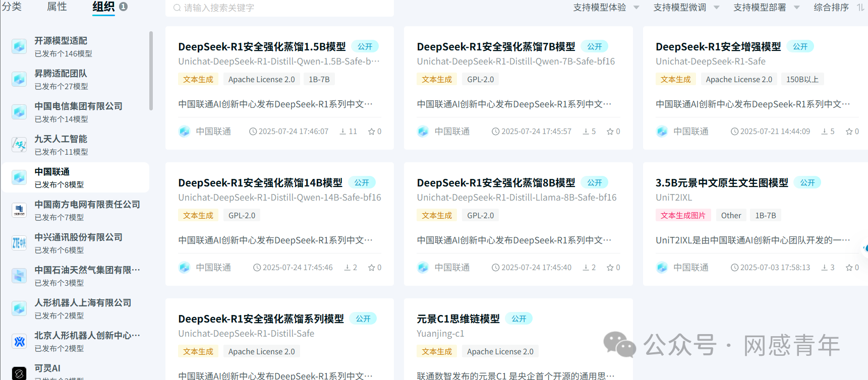Open 元景C1思维链模型 title
This screenshot has width=868, height=380.
click(x=458, y=319)
